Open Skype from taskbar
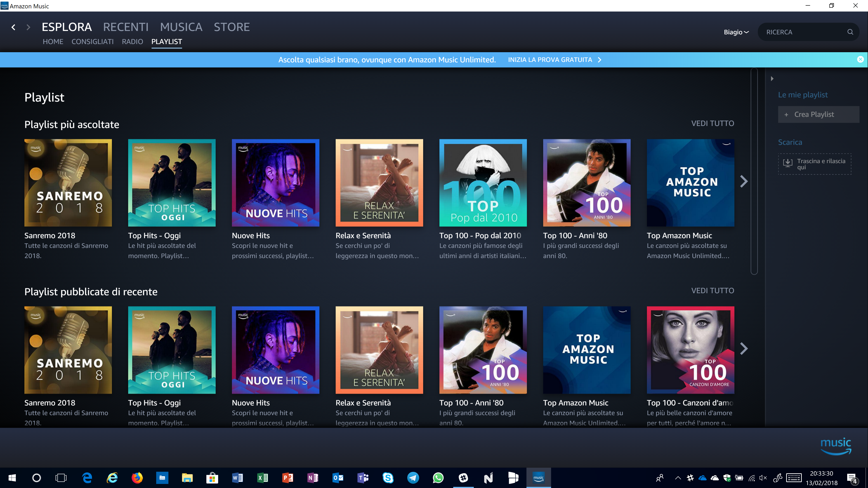Screen dimensions: 868x488 [388, 478]
